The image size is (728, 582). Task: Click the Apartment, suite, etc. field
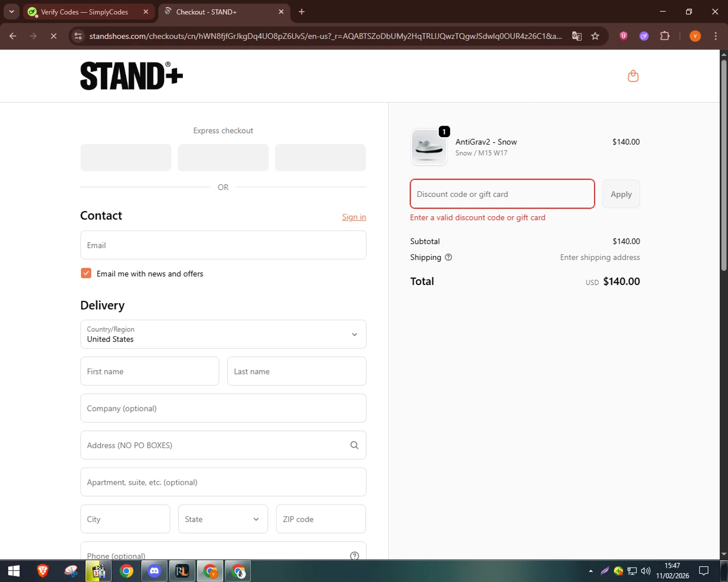(x=223, y=482)
